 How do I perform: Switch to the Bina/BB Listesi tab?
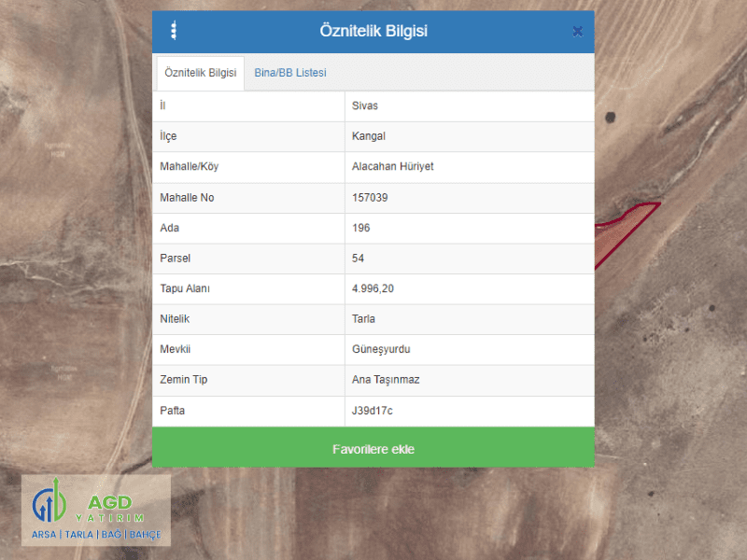coord(290,73)
